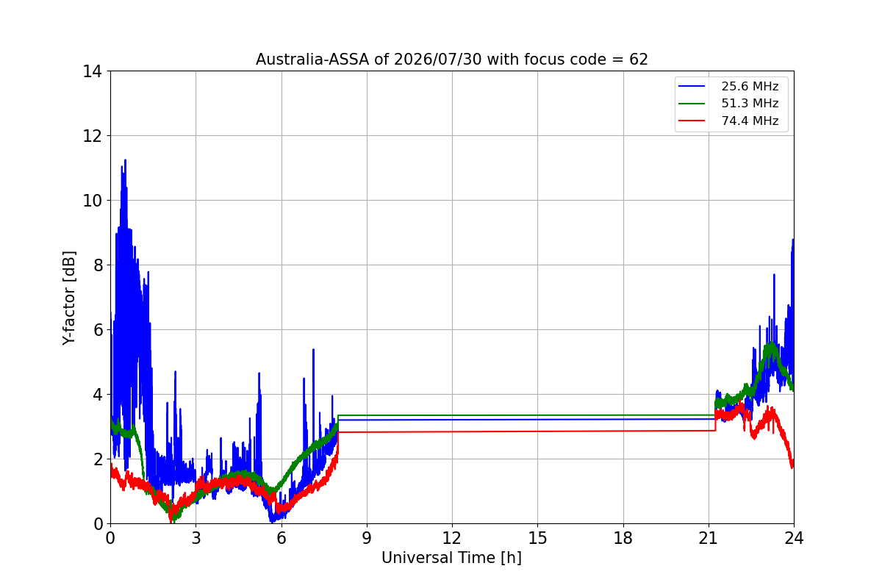Click the Y-factor [dB] axis label
The width and height of the screenshot is (882, 588).
69,298
